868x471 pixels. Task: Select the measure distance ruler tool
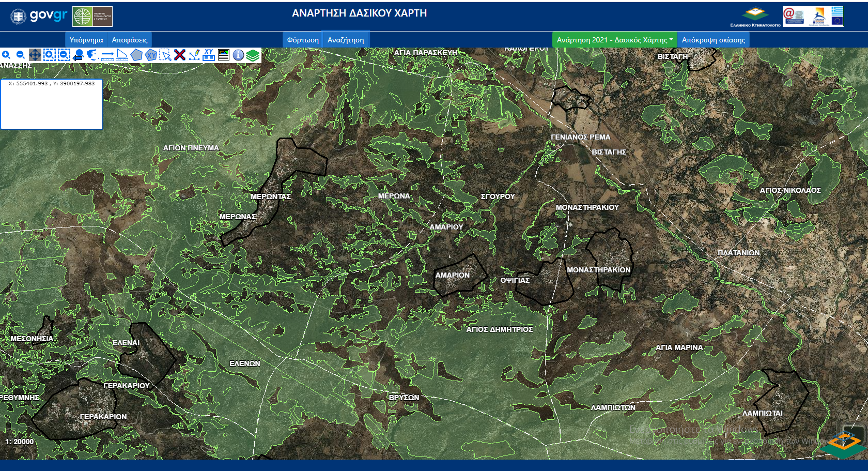click(107, 55)
